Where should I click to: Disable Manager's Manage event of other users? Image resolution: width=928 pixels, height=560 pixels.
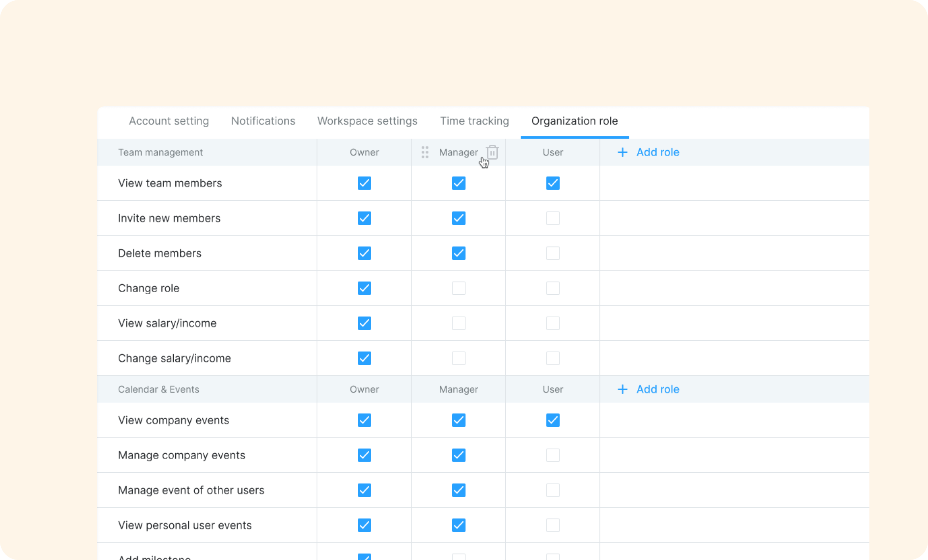coord(458,490)
